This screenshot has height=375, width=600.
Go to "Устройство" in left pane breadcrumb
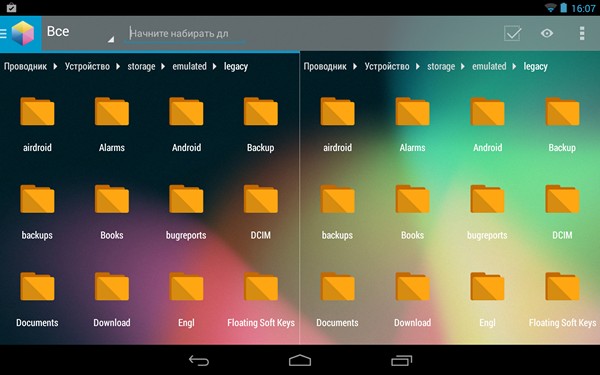tap(87, 67)
